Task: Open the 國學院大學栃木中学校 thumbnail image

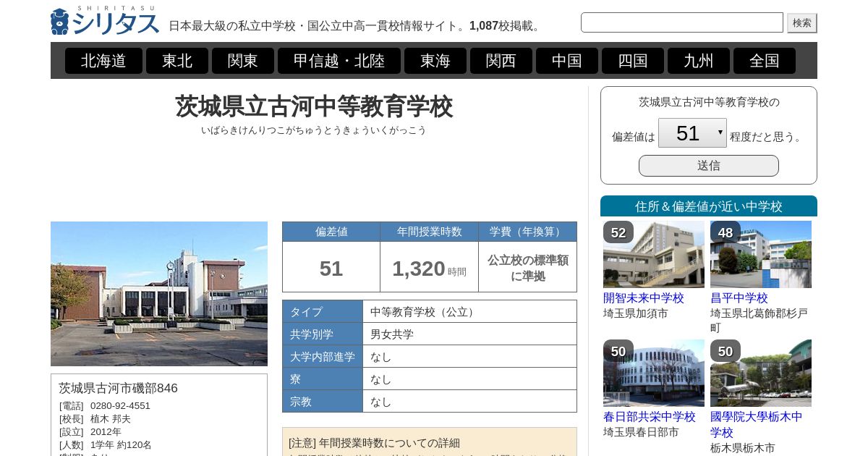Action: tap(761, 373)
